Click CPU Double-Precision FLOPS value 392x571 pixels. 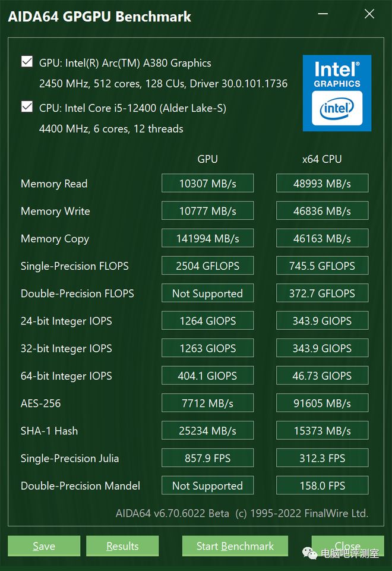[x=322, y=293]
